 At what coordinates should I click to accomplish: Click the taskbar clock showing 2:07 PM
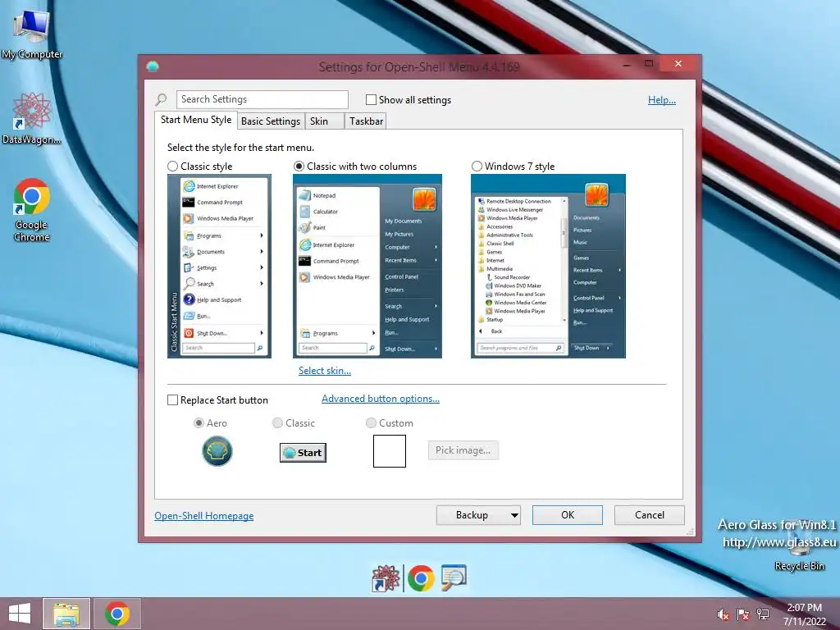coord(804,614)
